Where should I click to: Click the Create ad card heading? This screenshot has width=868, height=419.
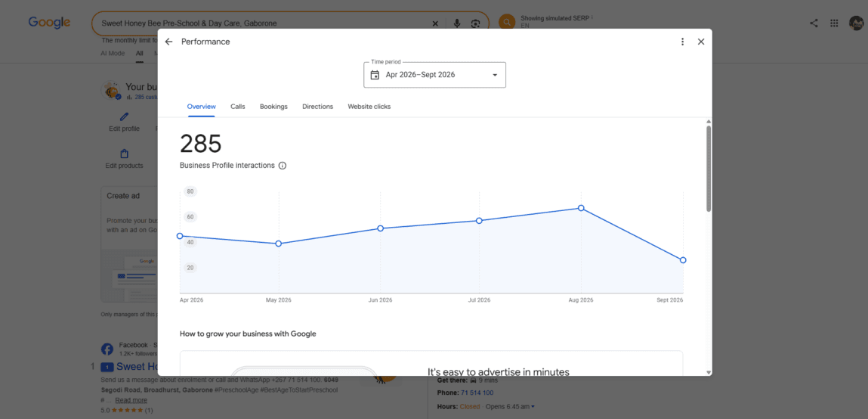click(x=123, y=196)
